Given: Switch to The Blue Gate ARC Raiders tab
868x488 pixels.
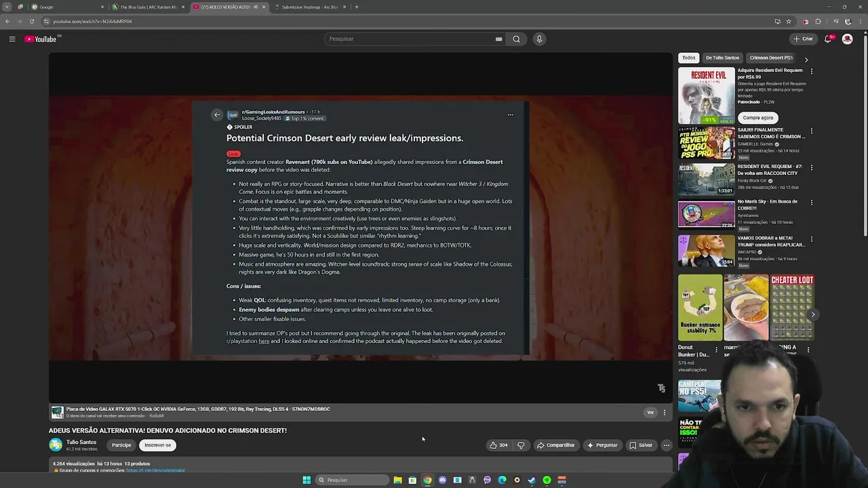Looking at the screenshot, I should (x=148, y=7).
